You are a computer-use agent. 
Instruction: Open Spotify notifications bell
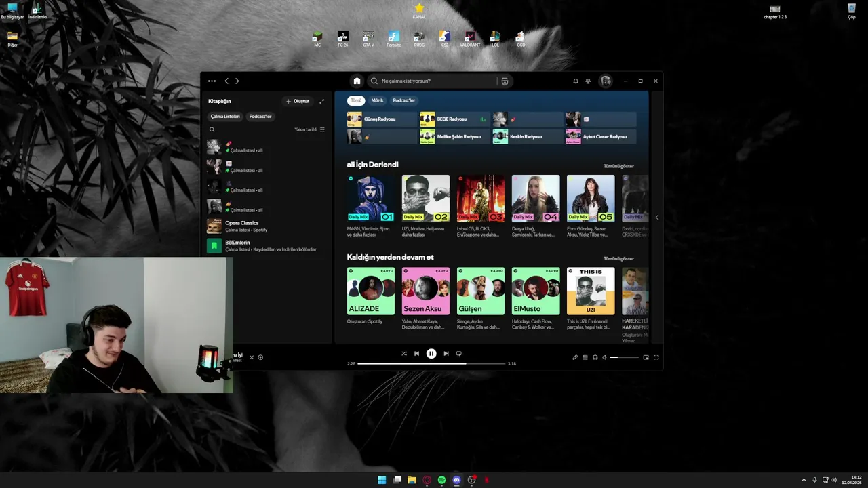pyautogui.click(x=576, y=81)
